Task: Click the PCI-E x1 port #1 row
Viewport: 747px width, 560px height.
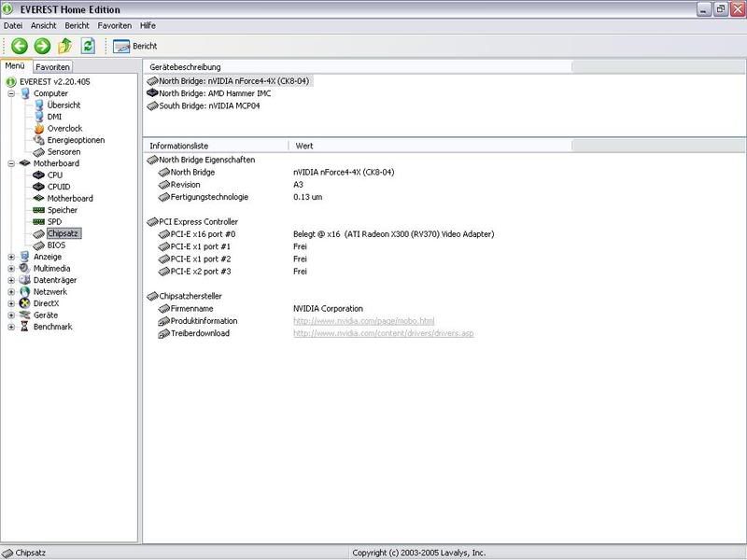Action: point(233,246)
